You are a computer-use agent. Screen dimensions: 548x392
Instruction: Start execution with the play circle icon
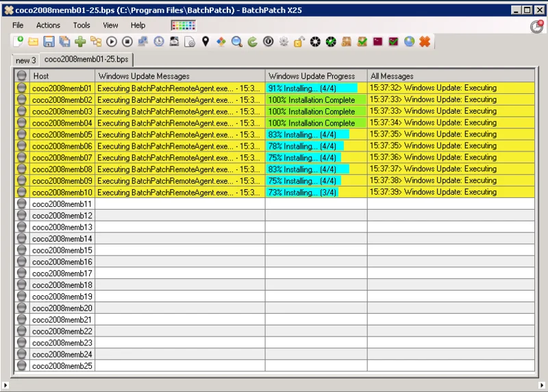[112, 42]
